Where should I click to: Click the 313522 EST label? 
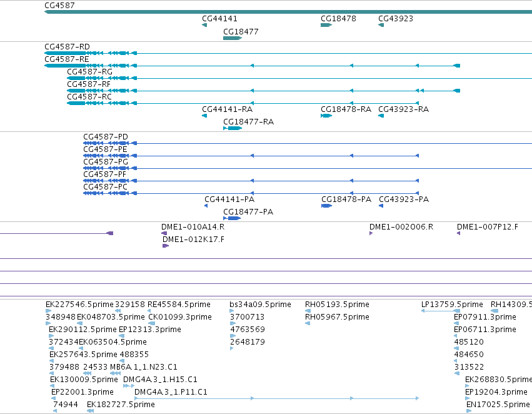click(469, 367)
